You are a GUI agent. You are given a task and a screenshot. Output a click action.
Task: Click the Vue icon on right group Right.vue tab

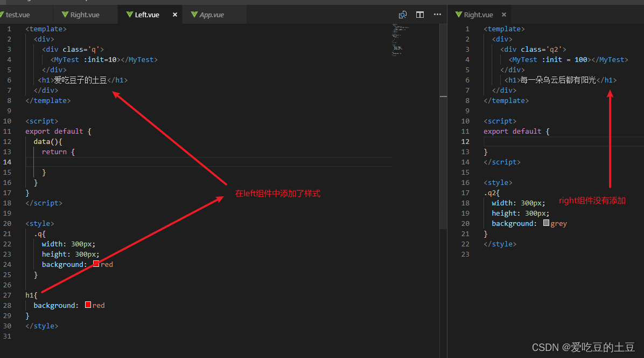pyautogui.click(x=459, y=15)
